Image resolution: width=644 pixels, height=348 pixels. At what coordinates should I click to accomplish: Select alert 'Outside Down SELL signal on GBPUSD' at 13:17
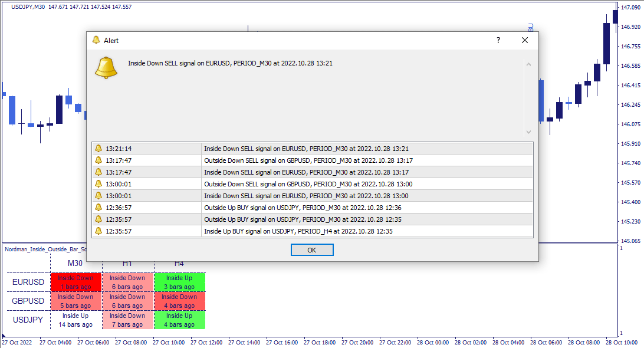(x=313, y=160)
